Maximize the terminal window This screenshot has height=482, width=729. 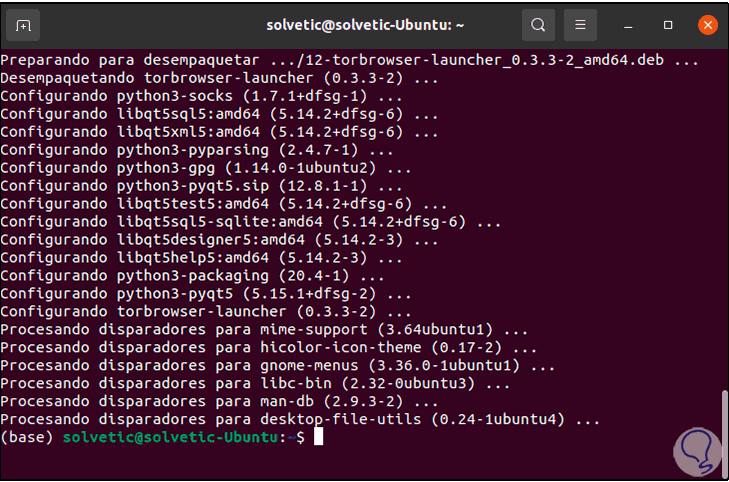point(666,25)
